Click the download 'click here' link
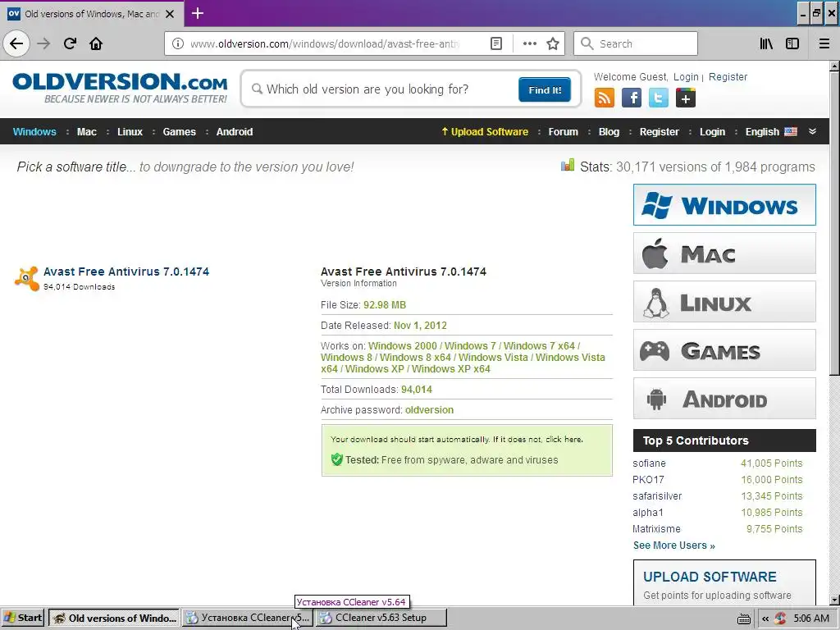This screenshot has height=630, width=840. (564, 440)
